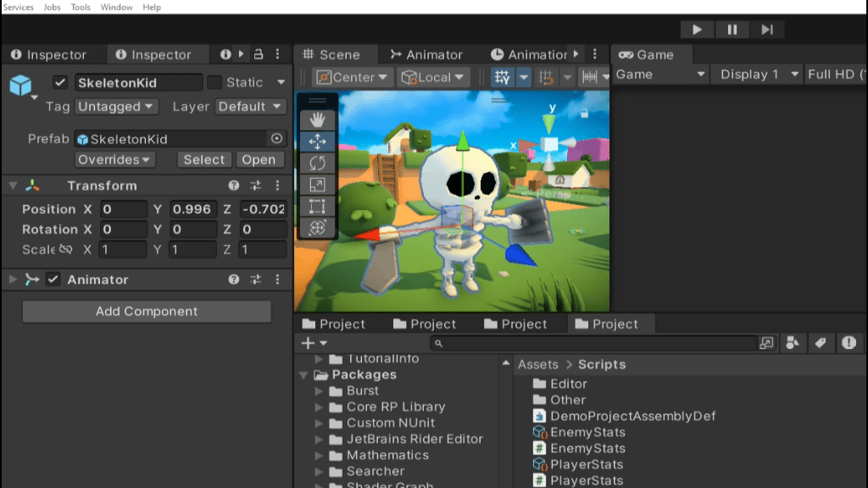Select the combined Transform tool

(x=317, y=227)
